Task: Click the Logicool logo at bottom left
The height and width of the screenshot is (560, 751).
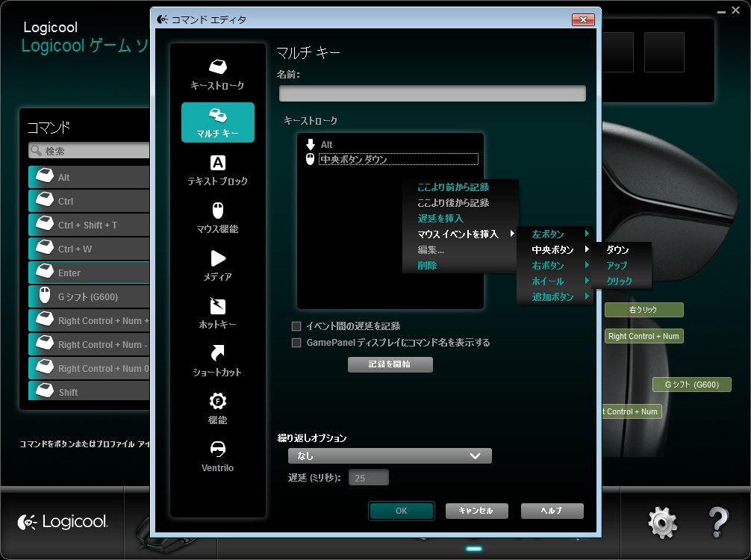Action: (x=63, y=522)
